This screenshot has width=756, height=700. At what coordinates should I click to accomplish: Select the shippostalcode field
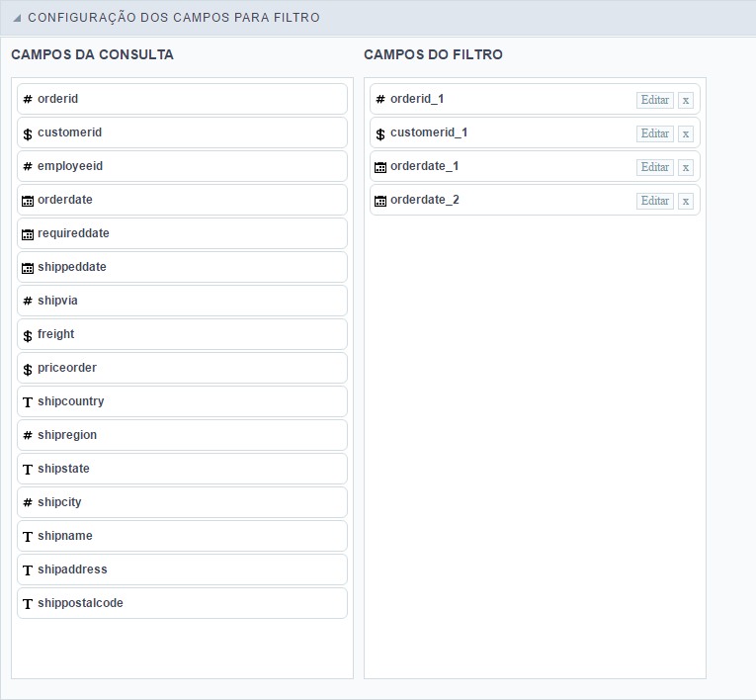tap(182, 603)
